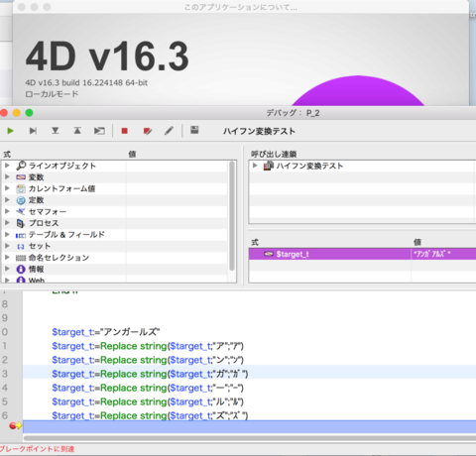Click the Abort and Edit icon
Viewport: 476px width, 456px height.
coord(148,131)
